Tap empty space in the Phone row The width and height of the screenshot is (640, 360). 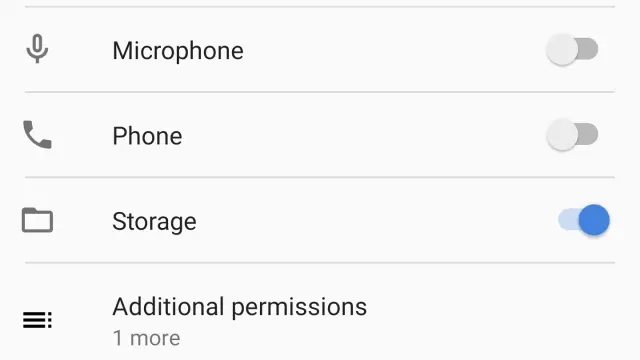coord(363,135)
